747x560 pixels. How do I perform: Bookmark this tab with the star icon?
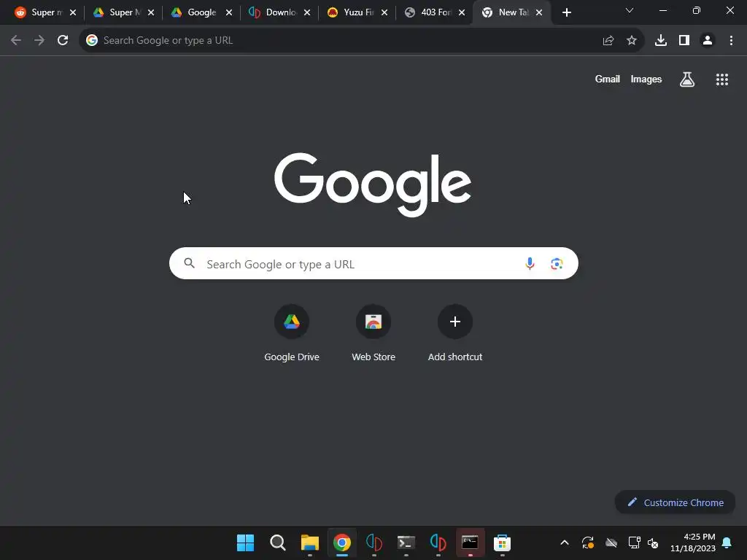632,41
